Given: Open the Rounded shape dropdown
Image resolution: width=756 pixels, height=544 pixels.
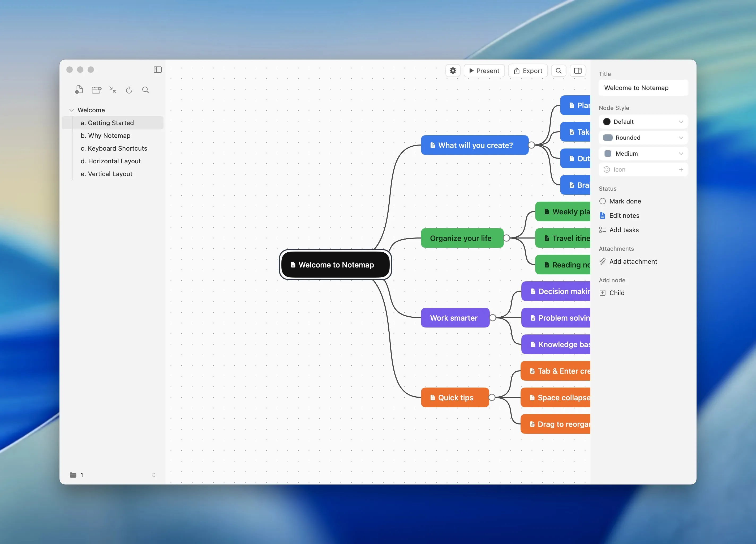Looking at the screenshot, I should coord(643,138).
